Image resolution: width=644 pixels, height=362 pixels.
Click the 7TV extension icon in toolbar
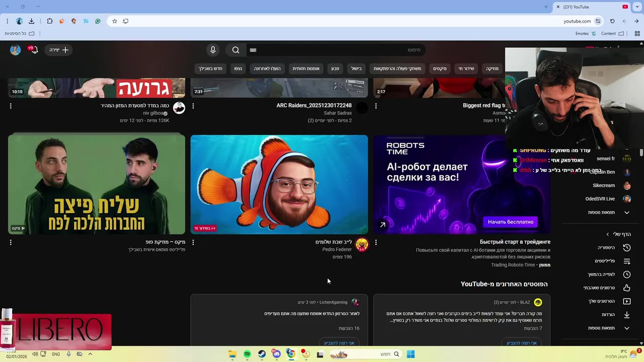(x=86, y=21)
